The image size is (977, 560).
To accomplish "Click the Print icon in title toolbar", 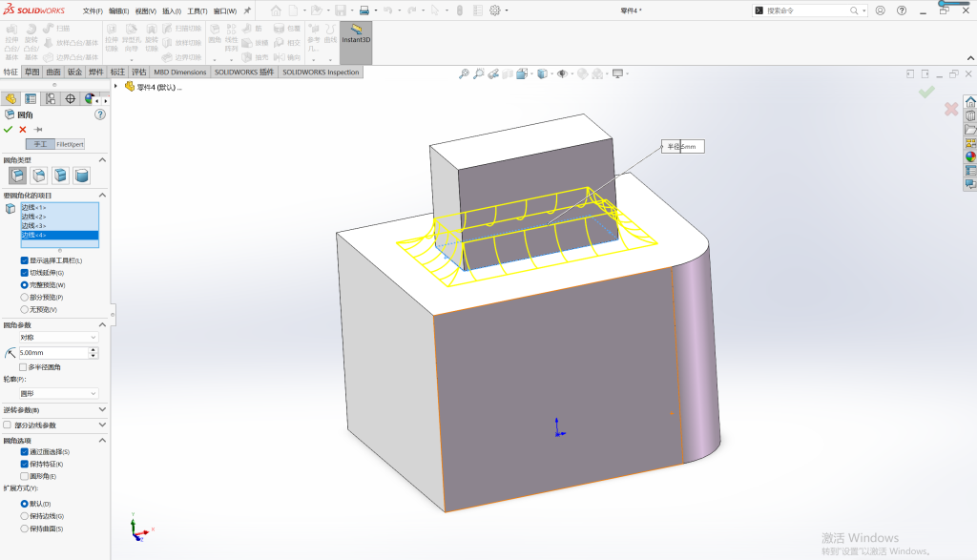I will click(x=364, y=10).
